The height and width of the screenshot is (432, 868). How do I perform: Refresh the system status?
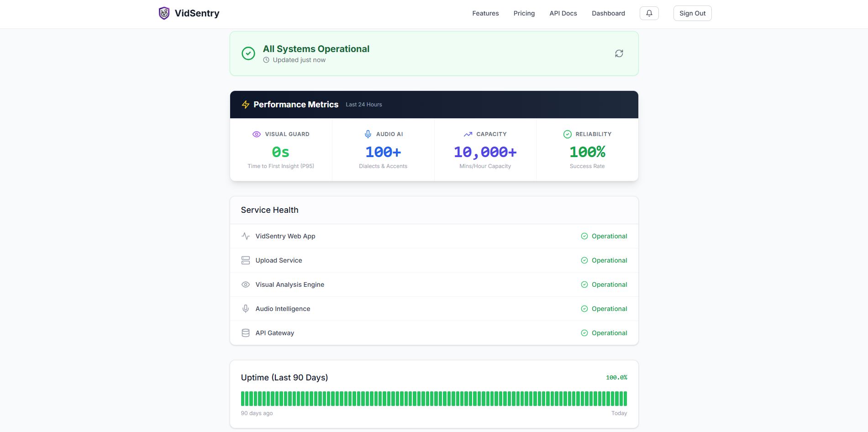(x=619, y=53)
